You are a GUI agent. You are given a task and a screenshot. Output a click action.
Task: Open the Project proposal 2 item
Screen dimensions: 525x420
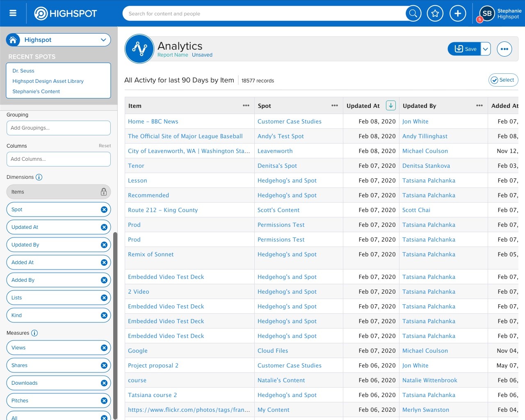153,365
